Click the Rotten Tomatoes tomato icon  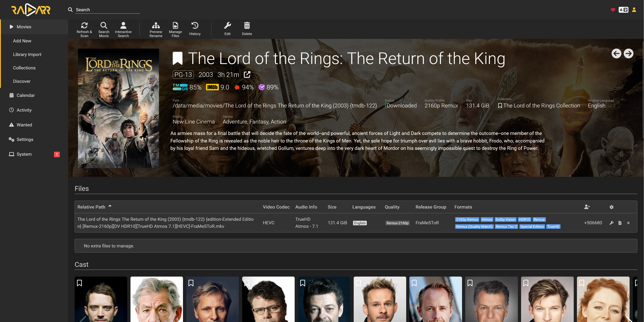237,87
